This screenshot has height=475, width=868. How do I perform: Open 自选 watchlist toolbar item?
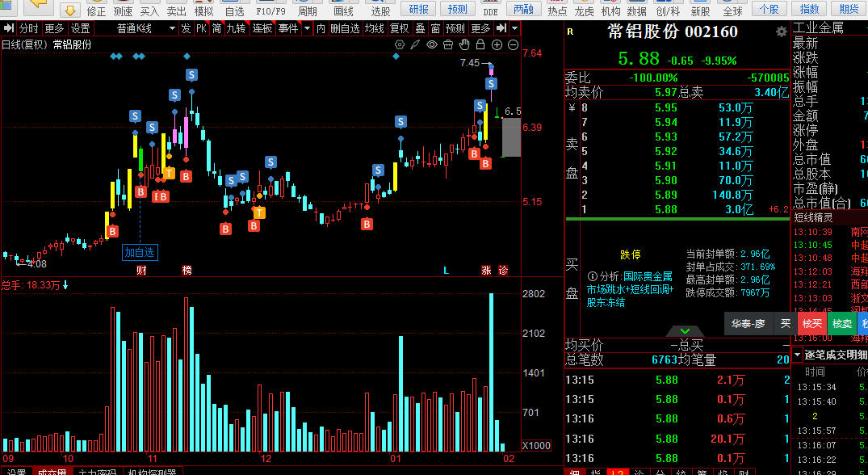[234, 9]
